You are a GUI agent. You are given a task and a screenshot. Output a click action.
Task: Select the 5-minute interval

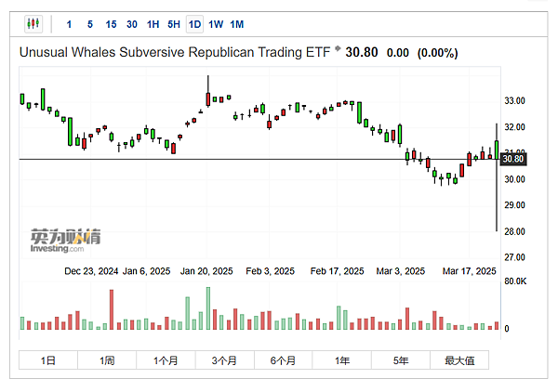[89, 23]
